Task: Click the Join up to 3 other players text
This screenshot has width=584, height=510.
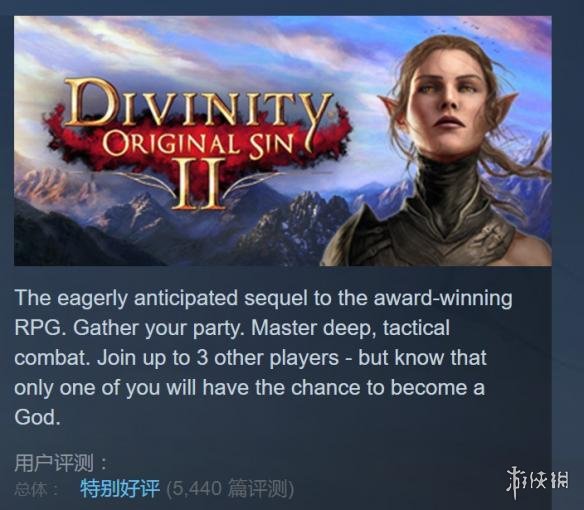Action: click(218, 358)
